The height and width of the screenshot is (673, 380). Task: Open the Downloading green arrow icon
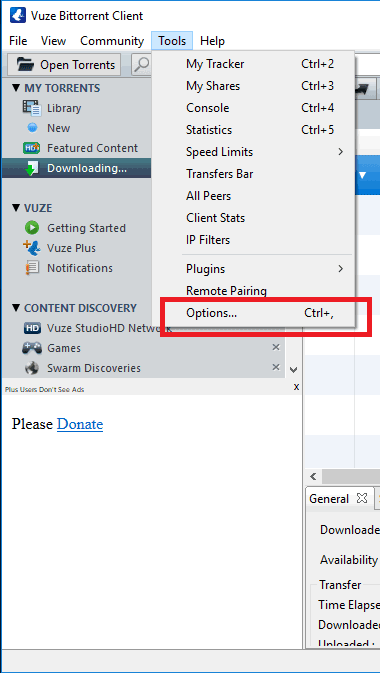pyautogui.click(x=31, y=168)
